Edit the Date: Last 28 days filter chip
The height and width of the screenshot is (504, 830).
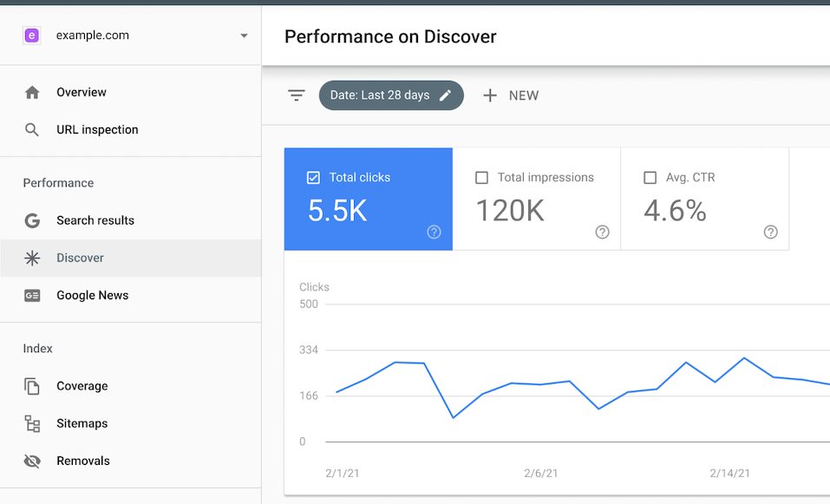pyautogui.click(x=391, y=95)
